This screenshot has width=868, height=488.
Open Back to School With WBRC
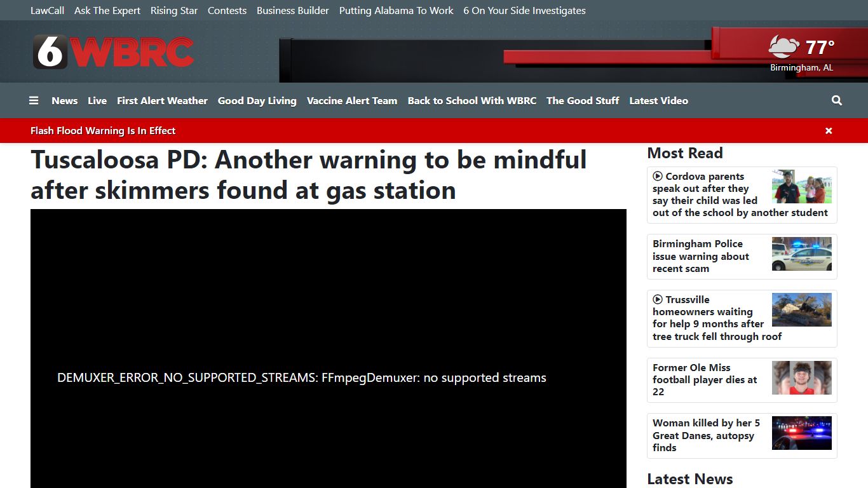pos(472,100)
